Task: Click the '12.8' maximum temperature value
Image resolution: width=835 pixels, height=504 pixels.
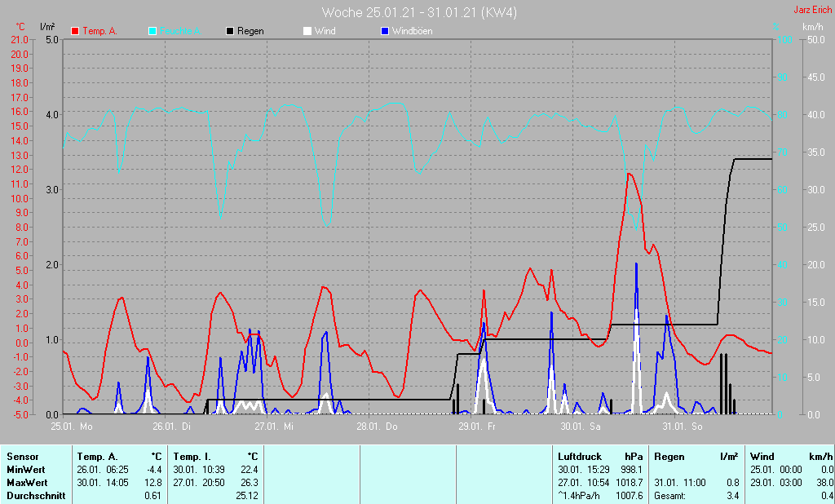Action: point(153,483)
